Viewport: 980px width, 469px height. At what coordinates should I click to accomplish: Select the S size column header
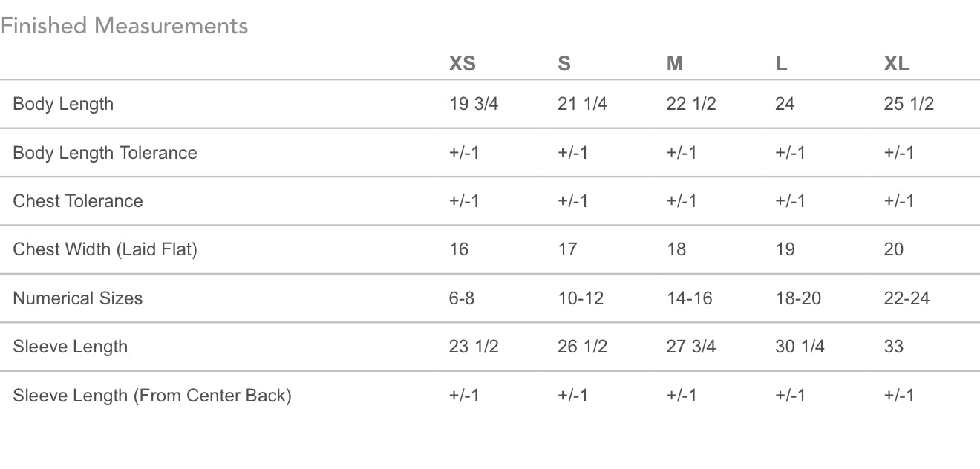tap(564, 64)
